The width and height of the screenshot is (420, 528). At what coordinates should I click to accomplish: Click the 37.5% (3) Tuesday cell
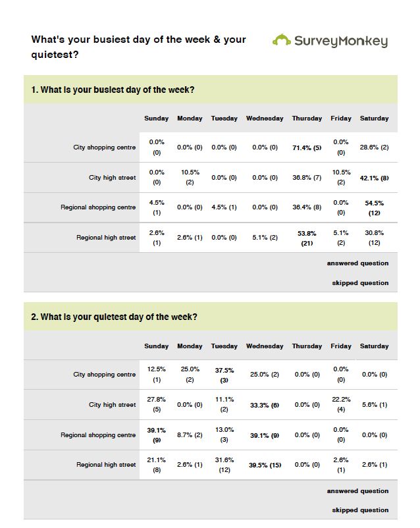tap(224, 375)
